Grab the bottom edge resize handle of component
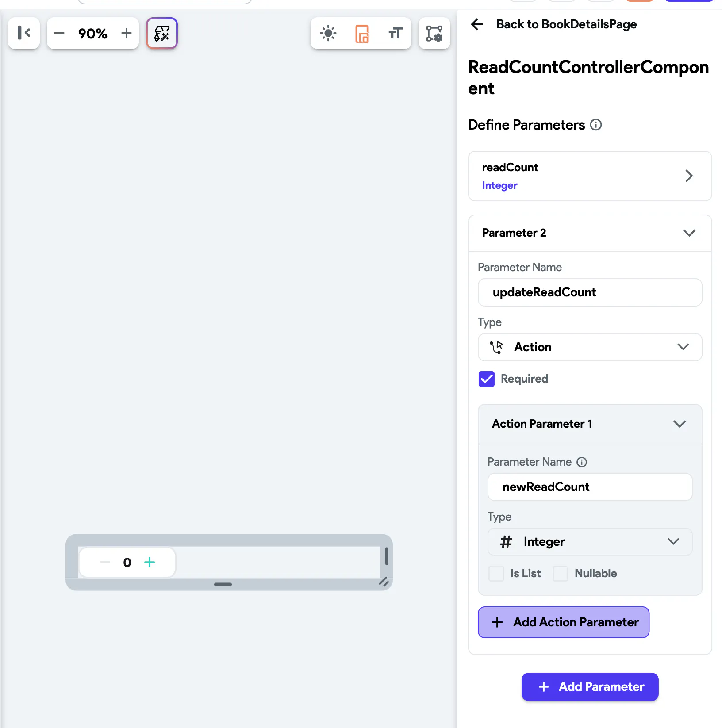Screen dimensions: 722x728 pyautogui.click(x=223, y=585)
